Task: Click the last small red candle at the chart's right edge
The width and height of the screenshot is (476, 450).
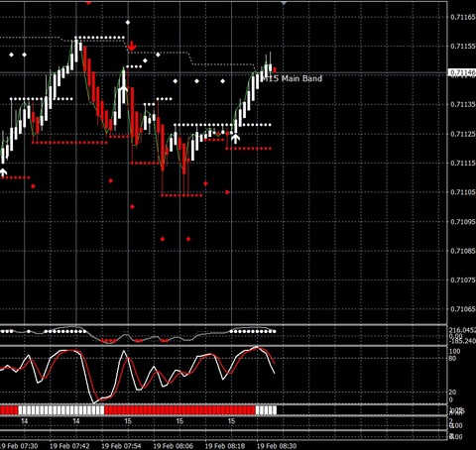Action: click(x=275, y=70)
